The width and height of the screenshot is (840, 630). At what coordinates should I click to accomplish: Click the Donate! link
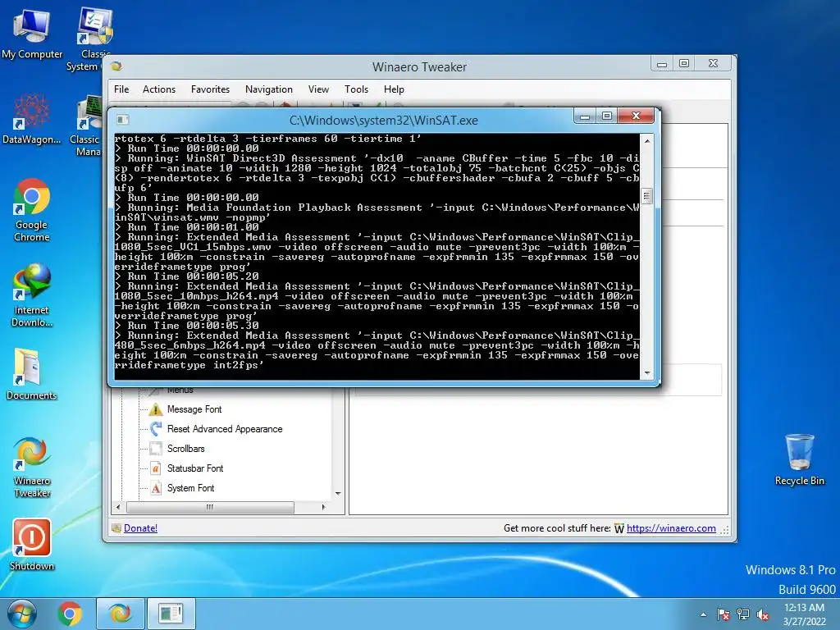(140, 528)
